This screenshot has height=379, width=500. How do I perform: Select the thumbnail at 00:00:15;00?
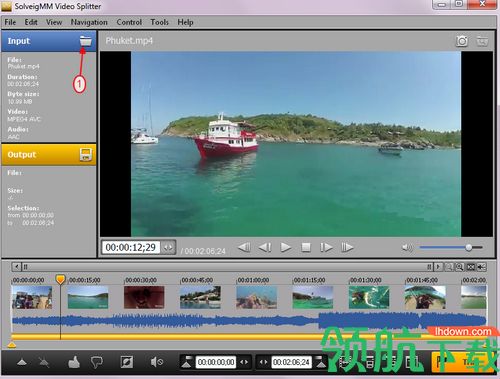click(x=88, y=297)
